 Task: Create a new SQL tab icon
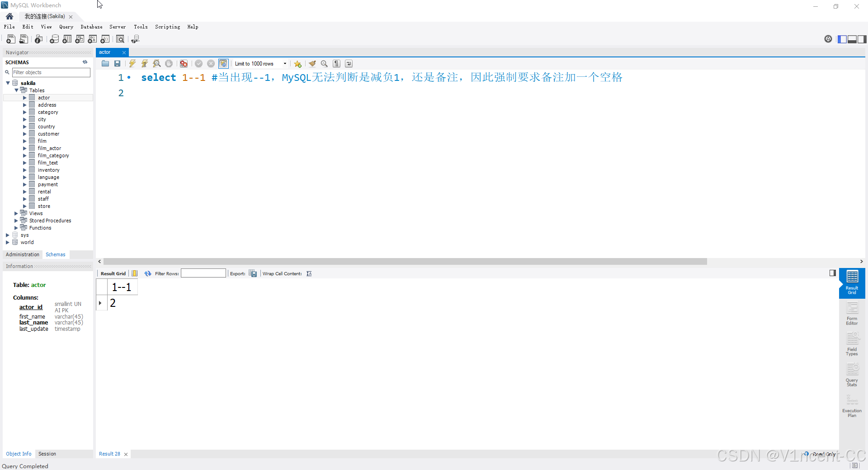point(11,39)
